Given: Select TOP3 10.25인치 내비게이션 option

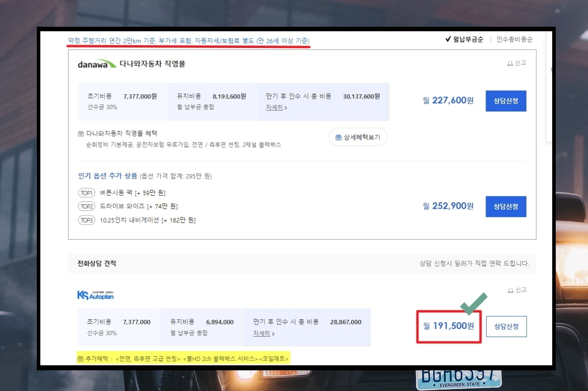Looking at the screenshot, I should [137, 220].
